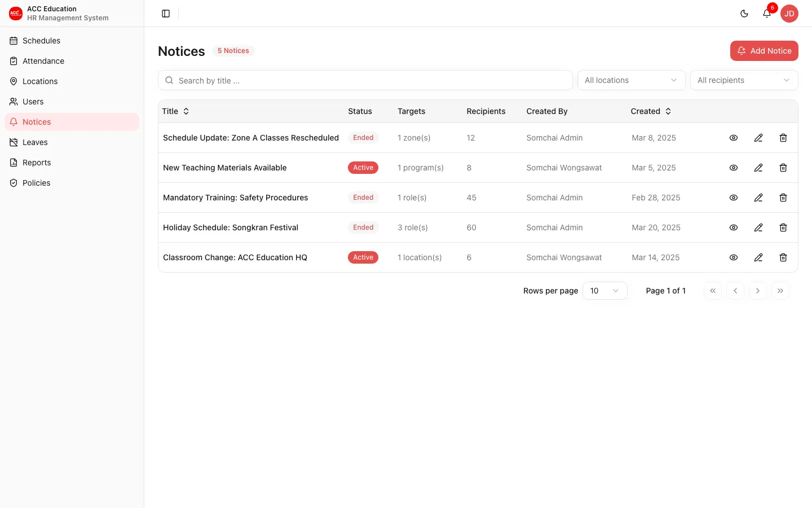812x508 pixels.
Task: Click Feb 28, 2025 created date
Action: 656,198
